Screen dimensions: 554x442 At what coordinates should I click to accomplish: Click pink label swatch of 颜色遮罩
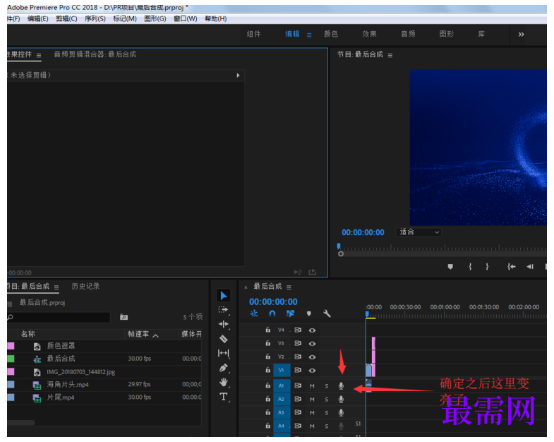coord(11,346)
